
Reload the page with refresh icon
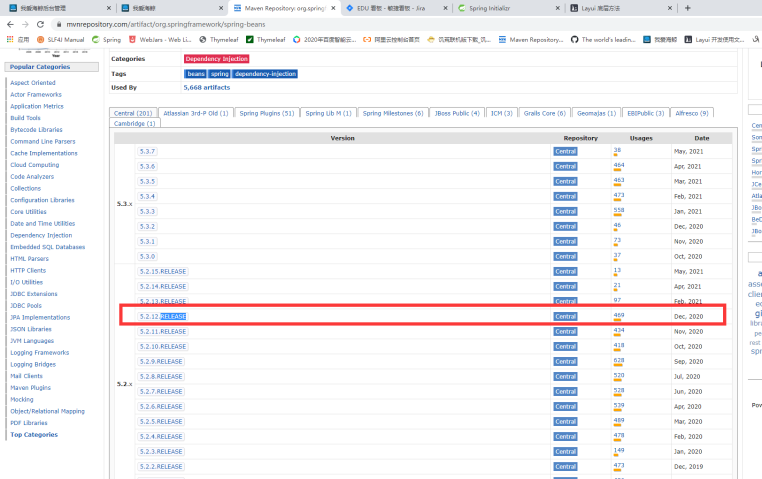click(40, 24)
